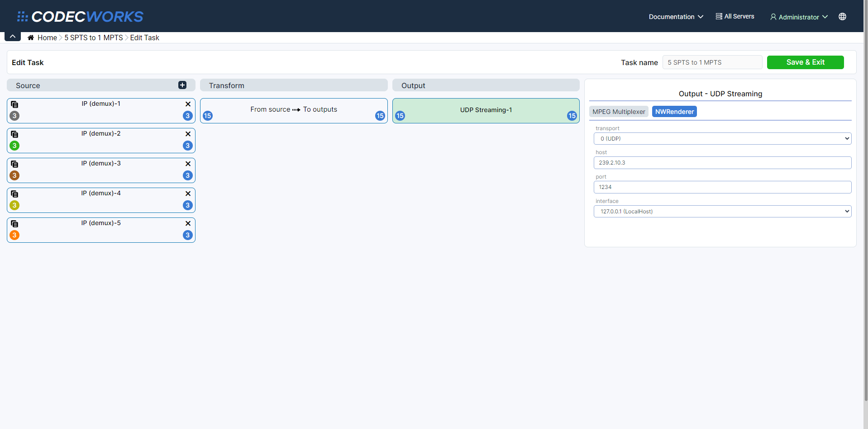Click the Save & Exit button
868x429 pixels.
[805, 62]
